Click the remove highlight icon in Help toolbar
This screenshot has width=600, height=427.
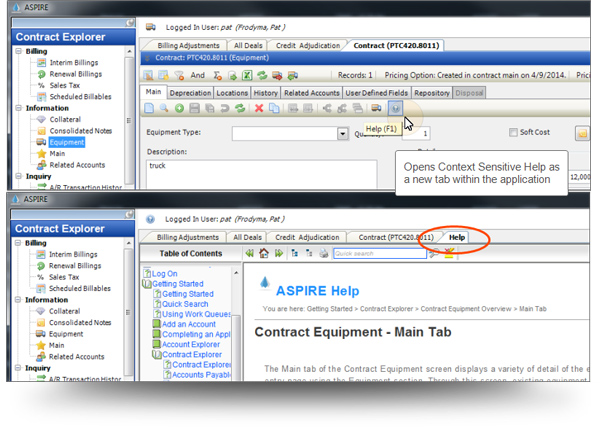[x=449, y=253]
